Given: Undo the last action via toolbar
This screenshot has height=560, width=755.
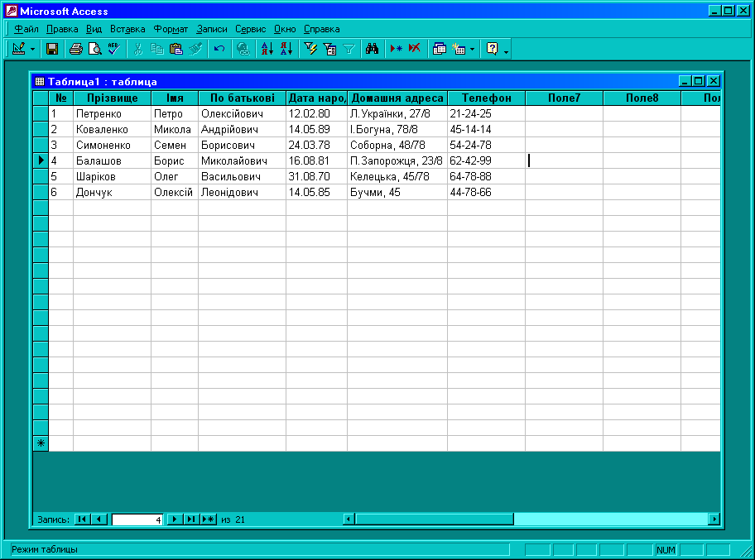Looking at the screenshot, I should [219, 49].
